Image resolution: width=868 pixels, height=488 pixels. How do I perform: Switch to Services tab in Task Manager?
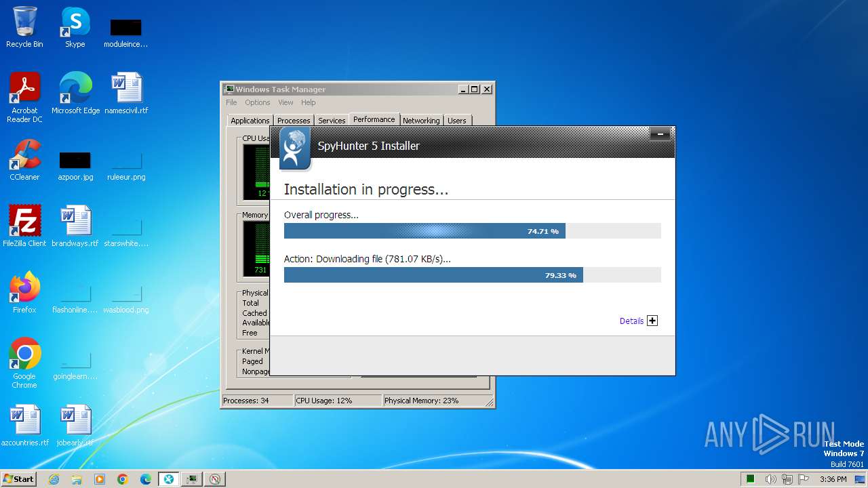(x=332, y=121)
